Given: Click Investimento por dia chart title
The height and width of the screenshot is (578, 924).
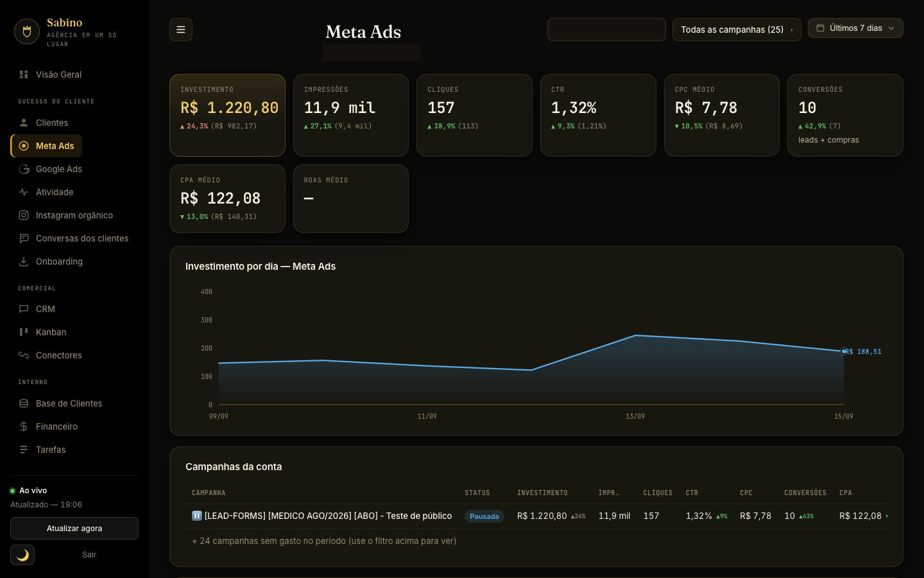Looking at the screenshot, I should click(x=261, y=266).
